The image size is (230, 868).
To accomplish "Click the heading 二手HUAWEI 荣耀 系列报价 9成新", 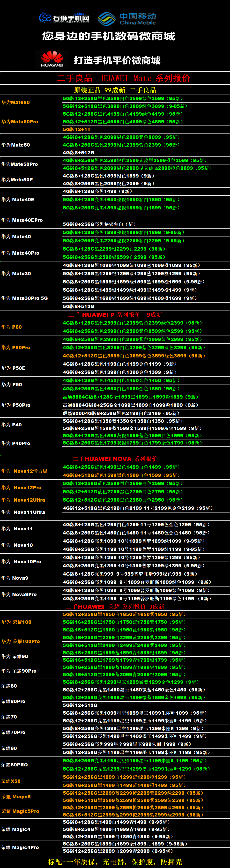I will tap(115, 607).
